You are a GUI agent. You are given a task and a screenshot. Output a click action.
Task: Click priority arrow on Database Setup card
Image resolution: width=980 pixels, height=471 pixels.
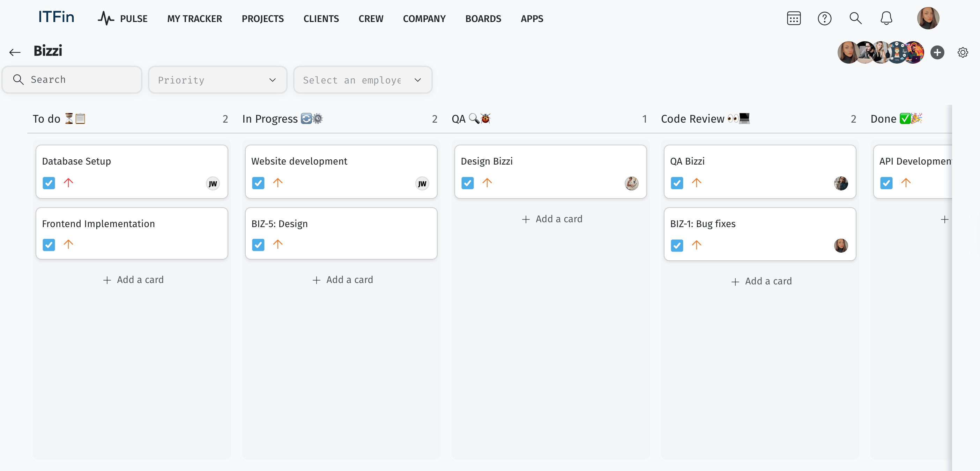point(68,183)
